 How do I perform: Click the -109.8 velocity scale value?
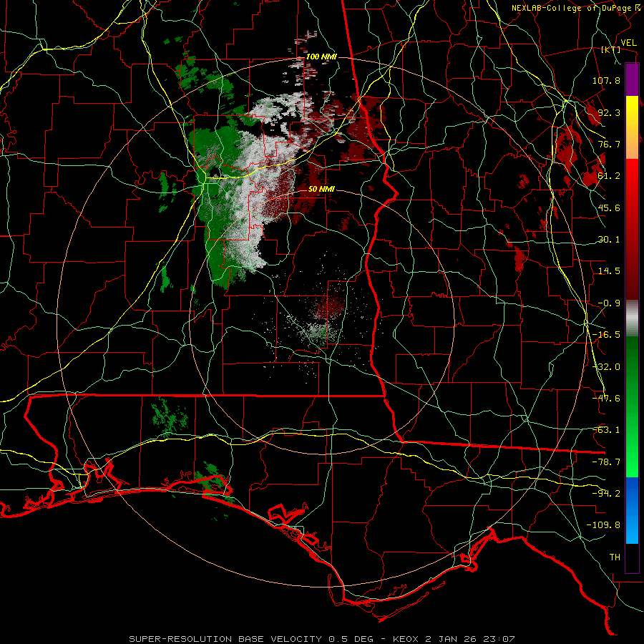603,525
